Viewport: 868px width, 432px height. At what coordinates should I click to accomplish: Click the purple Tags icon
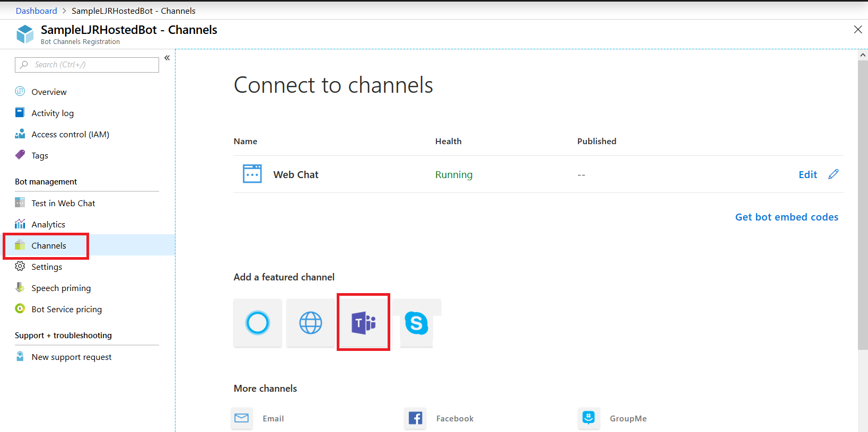20,155
